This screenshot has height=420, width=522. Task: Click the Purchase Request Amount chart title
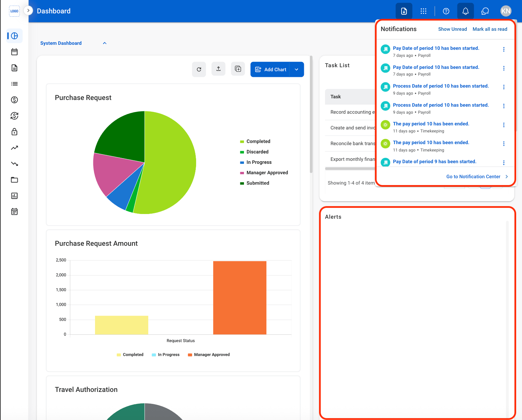tap(96, 243)
